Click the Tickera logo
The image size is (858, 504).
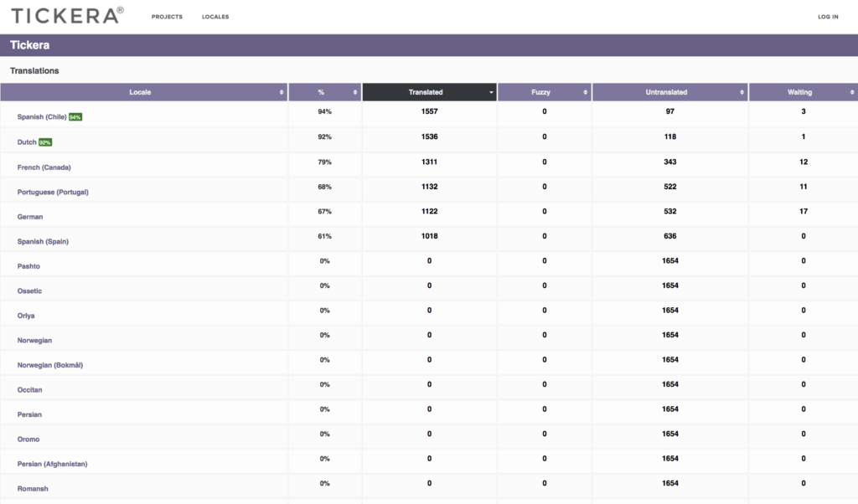click(x=67, y=15)
